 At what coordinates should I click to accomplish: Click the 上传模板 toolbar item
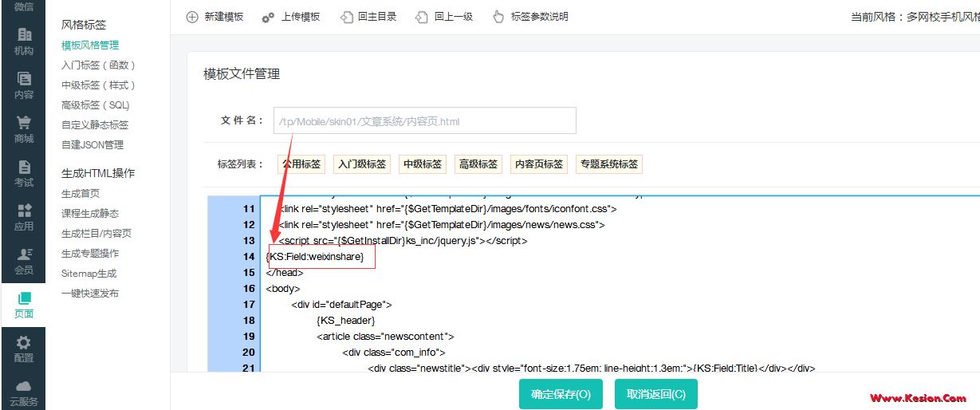[x=291, y=17]
